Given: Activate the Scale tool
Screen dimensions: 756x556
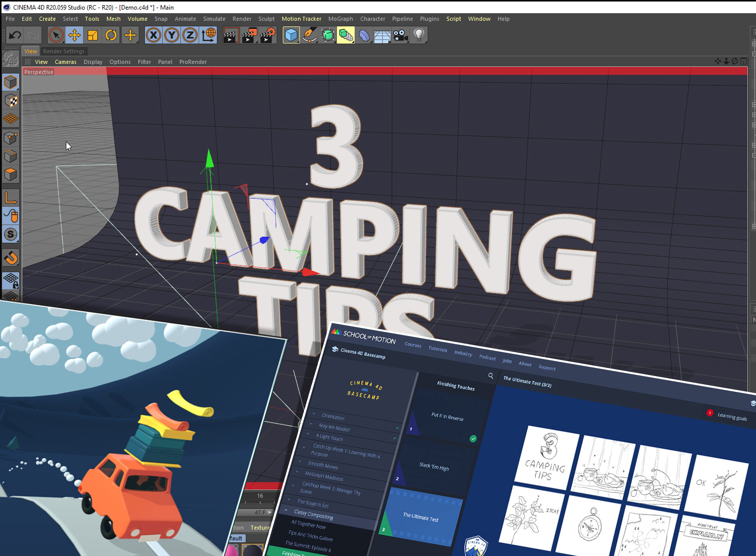Looking at the screenshot, I should click(x=93, y=35).
